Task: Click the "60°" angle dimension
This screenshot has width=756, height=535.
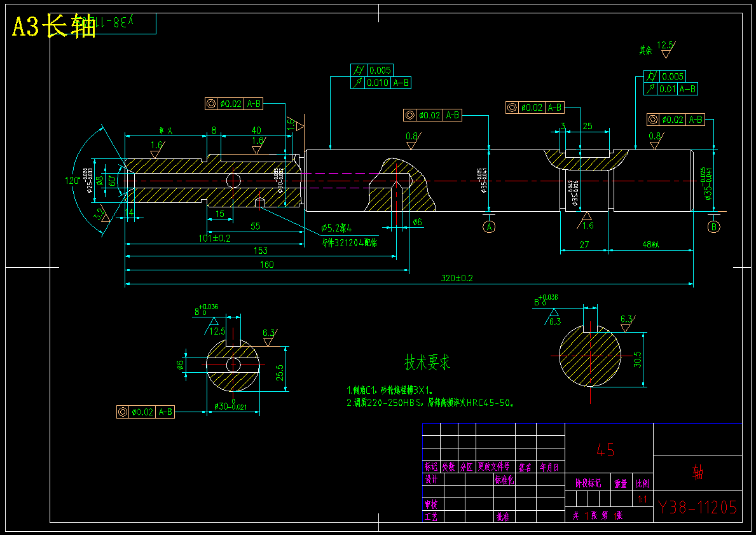Action: (112, 181)
